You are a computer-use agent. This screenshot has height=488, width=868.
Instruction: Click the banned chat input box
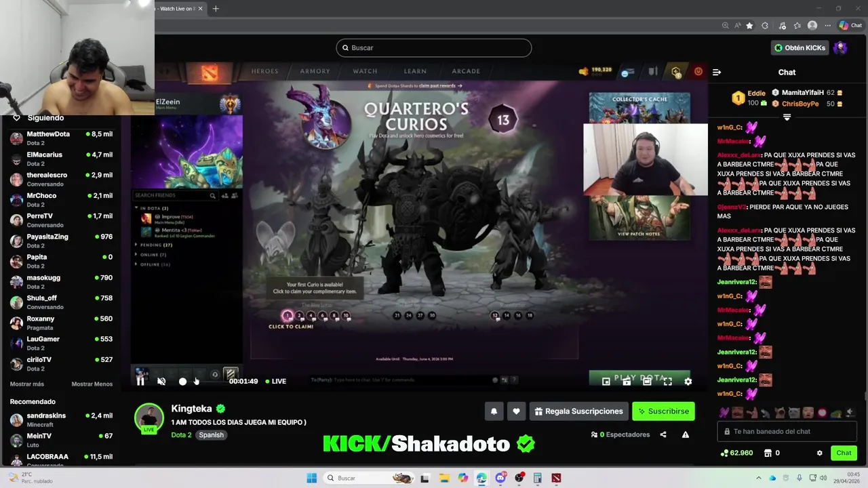(x=787, y=431)
